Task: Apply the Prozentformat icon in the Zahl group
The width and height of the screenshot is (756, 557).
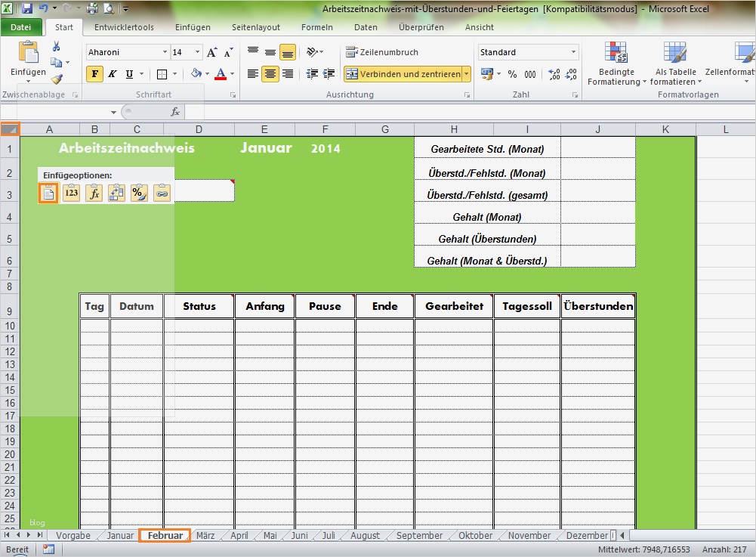Action: click(511, 75)
